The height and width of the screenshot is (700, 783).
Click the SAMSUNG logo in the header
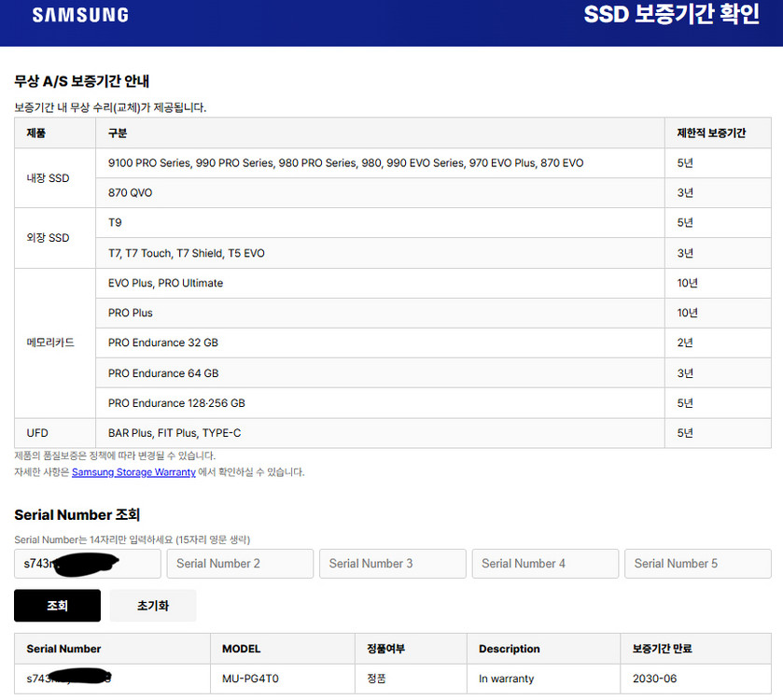pos(79,14)
